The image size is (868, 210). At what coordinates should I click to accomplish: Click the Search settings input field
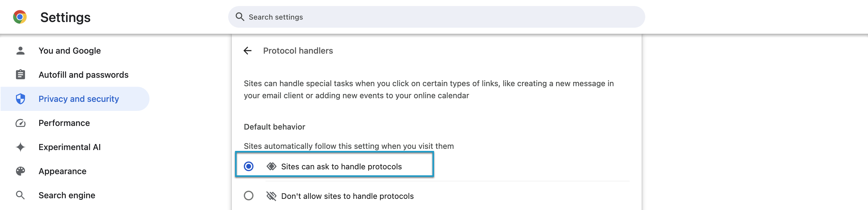pos(435,17)
